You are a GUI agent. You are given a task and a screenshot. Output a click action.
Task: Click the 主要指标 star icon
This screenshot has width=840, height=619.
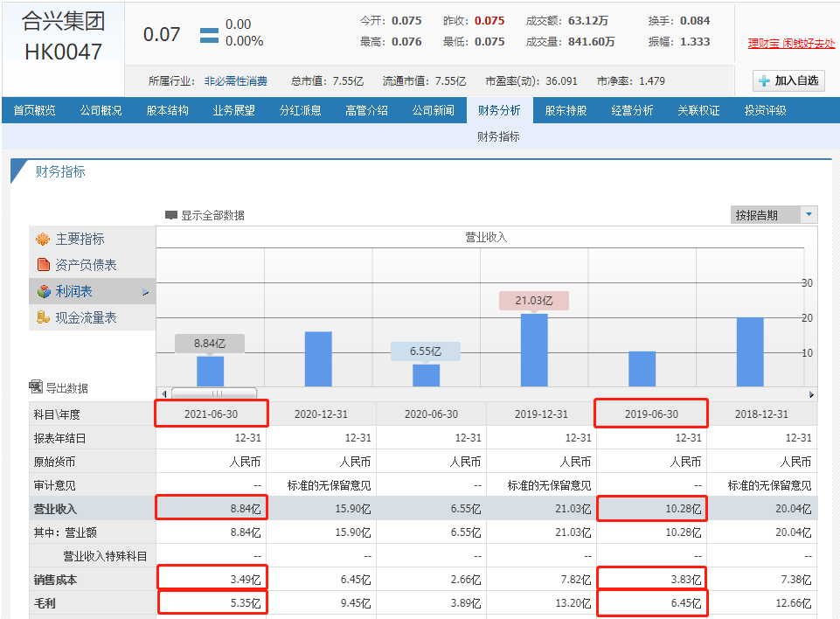pyautogui.click(x=43, y=240)
